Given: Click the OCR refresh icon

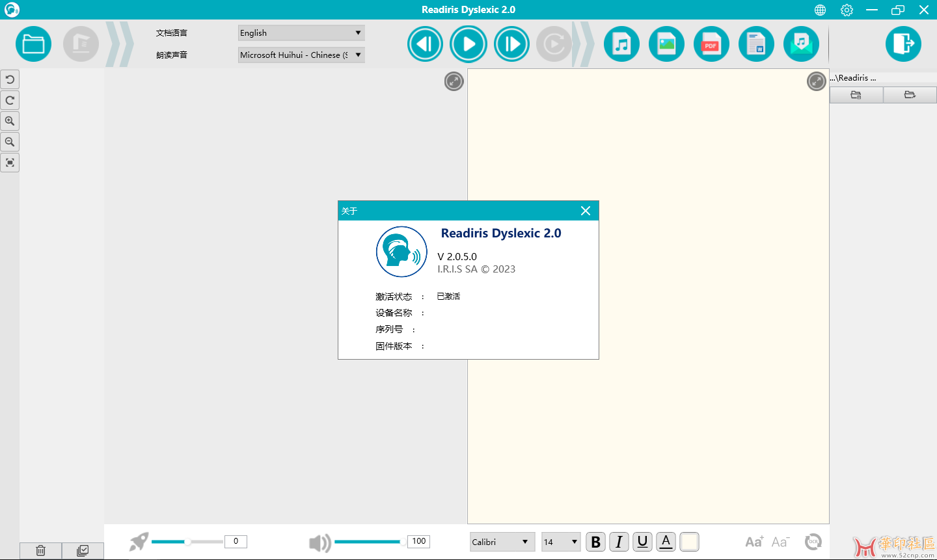Looking at the screenshot, I should 813,542.
